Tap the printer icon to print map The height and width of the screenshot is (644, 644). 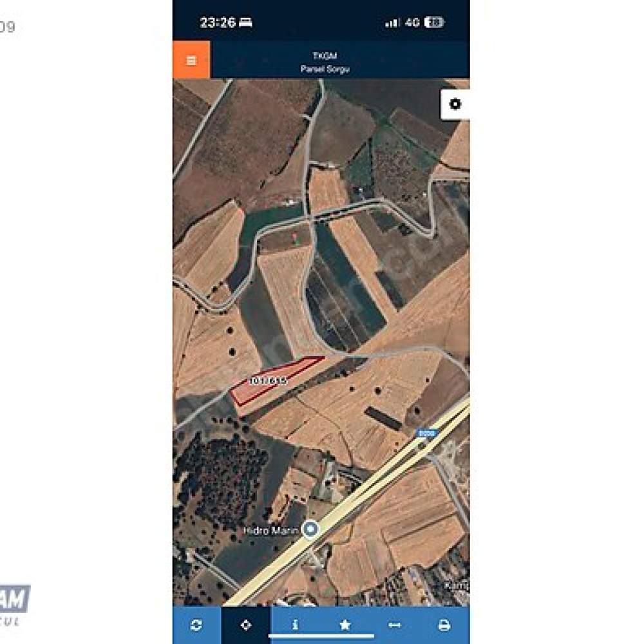pos(444,625)
